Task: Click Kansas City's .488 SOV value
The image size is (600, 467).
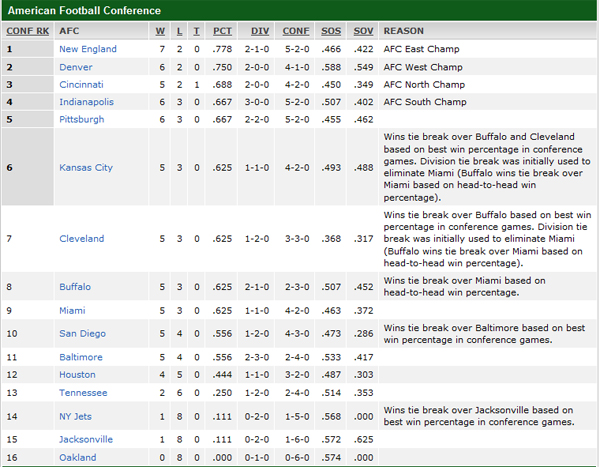Action: (363, 168)
